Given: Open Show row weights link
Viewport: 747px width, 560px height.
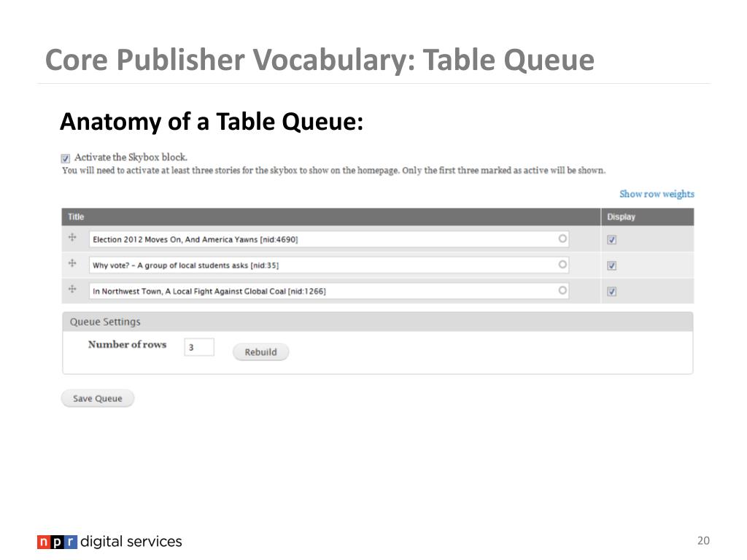Looking at the screenshot, I should [x=657, y=194].
